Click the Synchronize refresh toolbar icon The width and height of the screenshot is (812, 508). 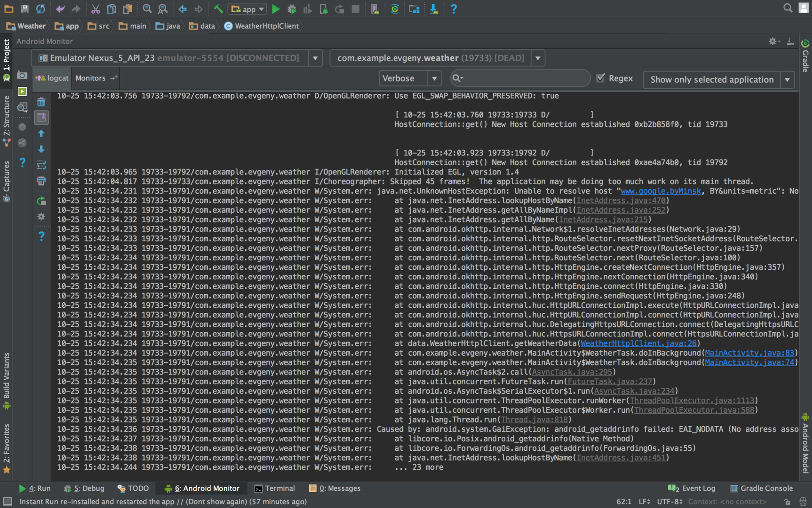tap(41, 9)
